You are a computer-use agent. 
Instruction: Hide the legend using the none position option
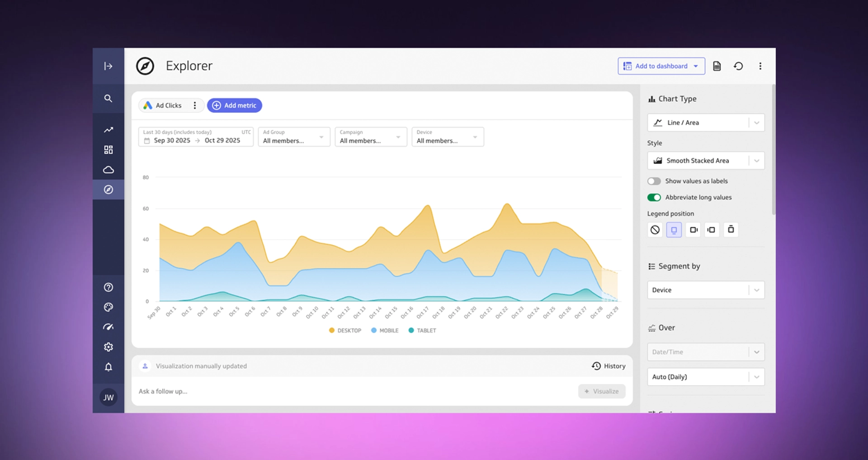tap(655, 229)
